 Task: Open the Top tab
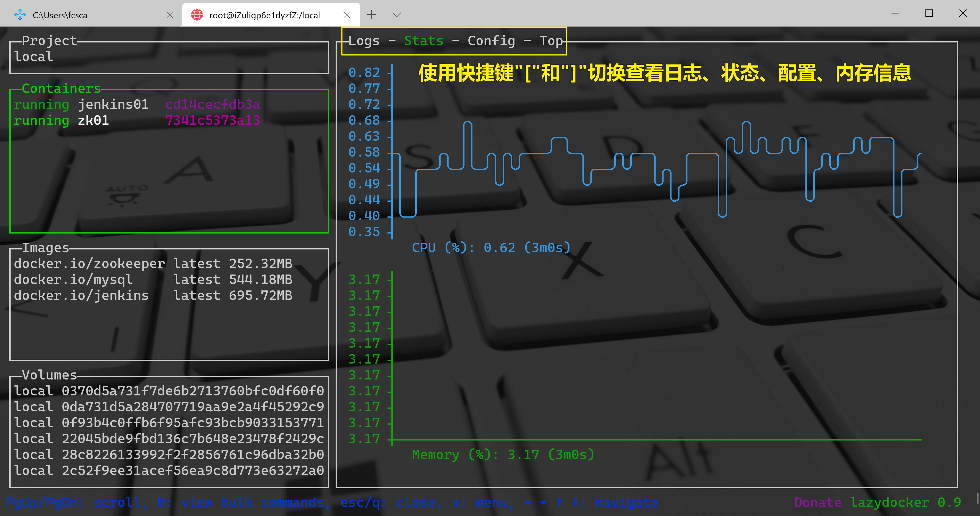pyautogui.click(x=551, y=41)
